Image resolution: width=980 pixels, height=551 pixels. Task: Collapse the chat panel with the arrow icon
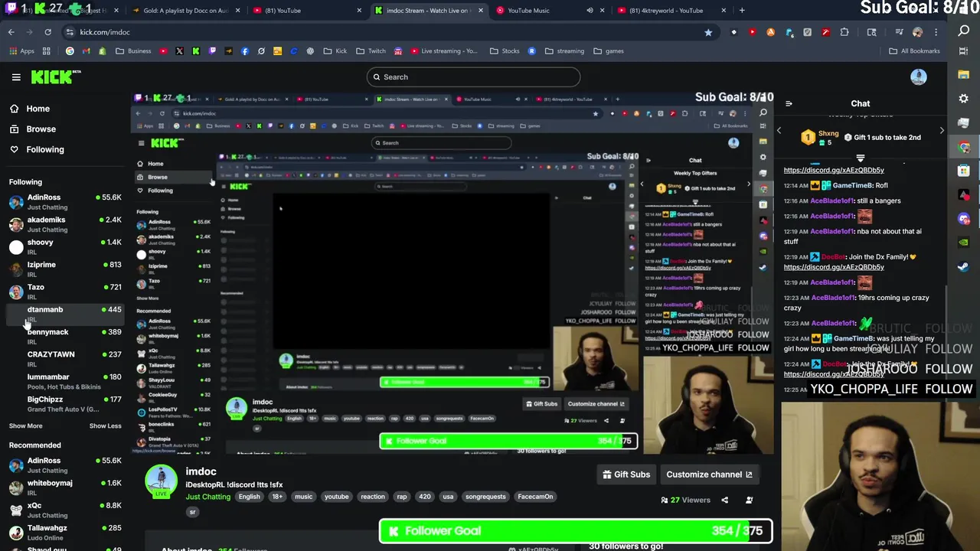[x=789, y=103]
